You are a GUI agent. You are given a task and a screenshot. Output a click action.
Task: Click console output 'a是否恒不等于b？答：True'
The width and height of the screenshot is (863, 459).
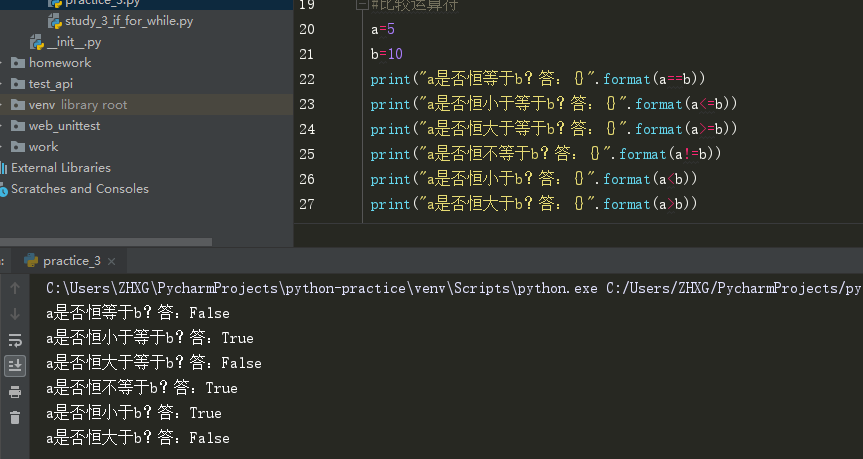coord(142,388)
